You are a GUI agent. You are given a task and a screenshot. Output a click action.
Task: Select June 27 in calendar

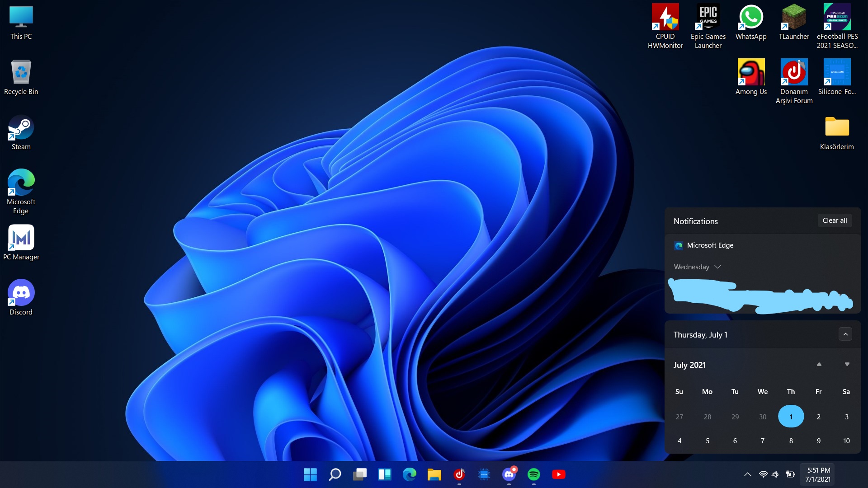679,417
